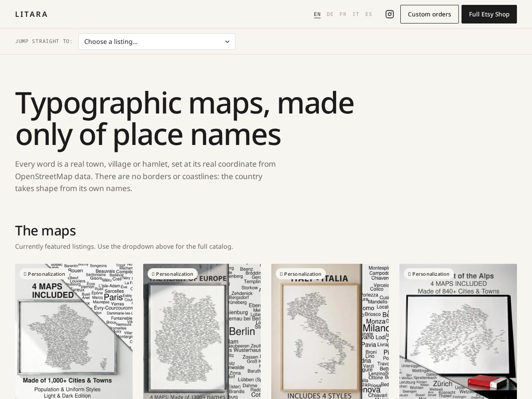Screen dimensions: 532x399
Task: Click the 'The maps' heading
Action: pos(45,231)
